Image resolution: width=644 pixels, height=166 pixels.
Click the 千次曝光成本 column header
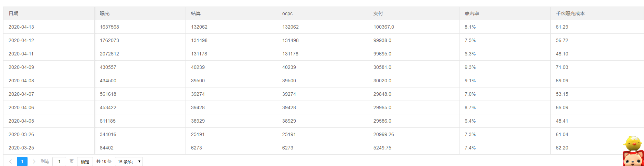coord(570,13)
